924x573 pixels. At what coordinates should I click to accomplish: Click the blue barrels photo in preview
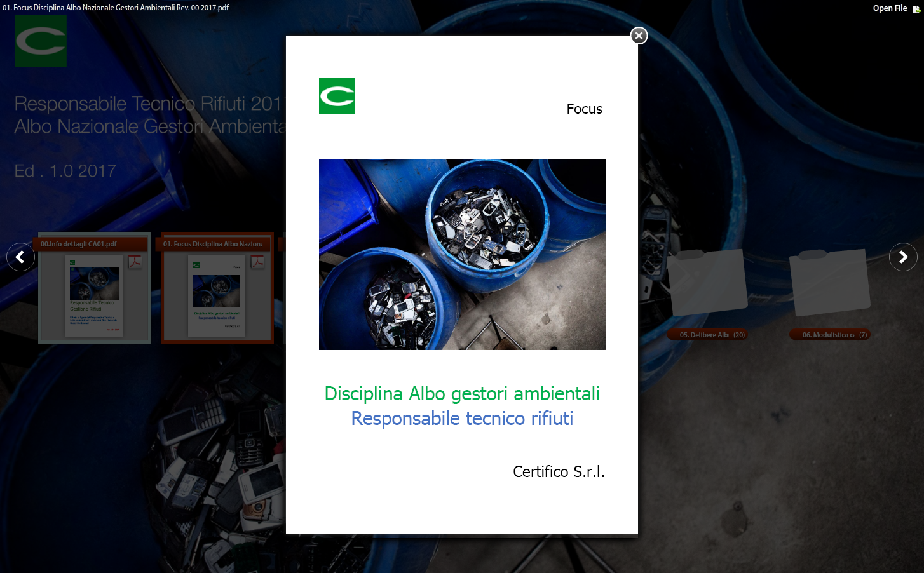coord(462,254)
